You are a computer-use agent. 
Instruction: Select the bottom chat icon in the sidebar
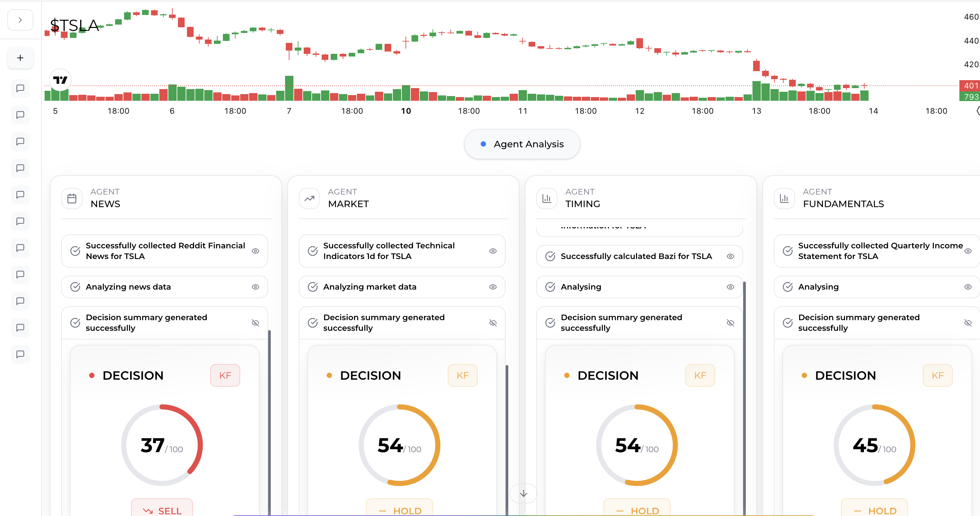coord(20,354)
